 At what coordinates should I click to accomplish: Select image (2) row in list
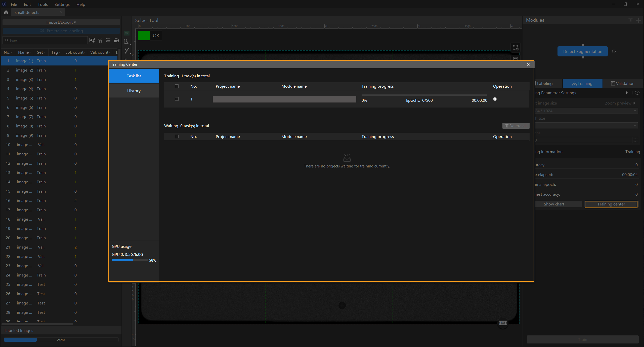55,70
